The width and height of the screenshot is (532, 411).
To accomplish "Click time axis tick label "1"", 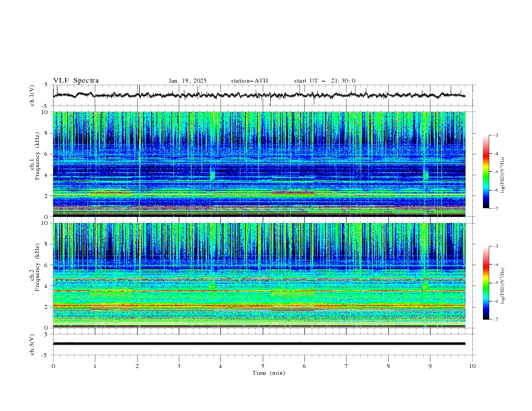I will click(x=95, y=366).
